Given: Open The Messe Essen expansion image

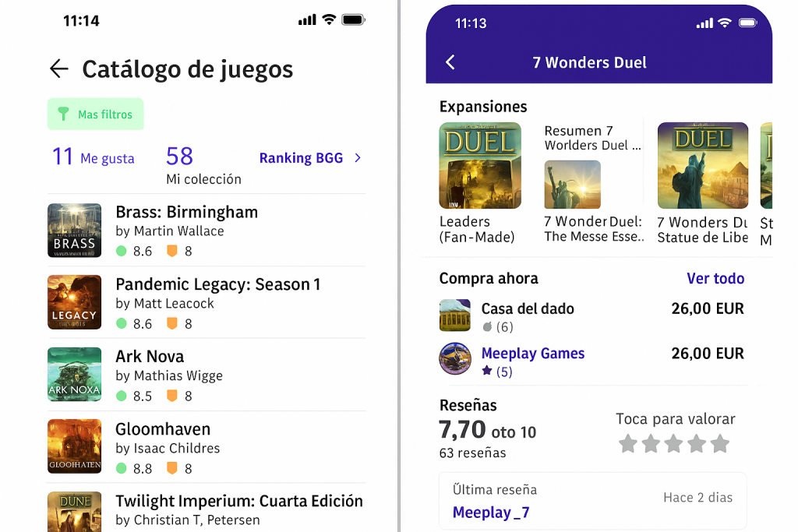Looking at the screenshot, I should pyautogui.click(x=573, y=185).
